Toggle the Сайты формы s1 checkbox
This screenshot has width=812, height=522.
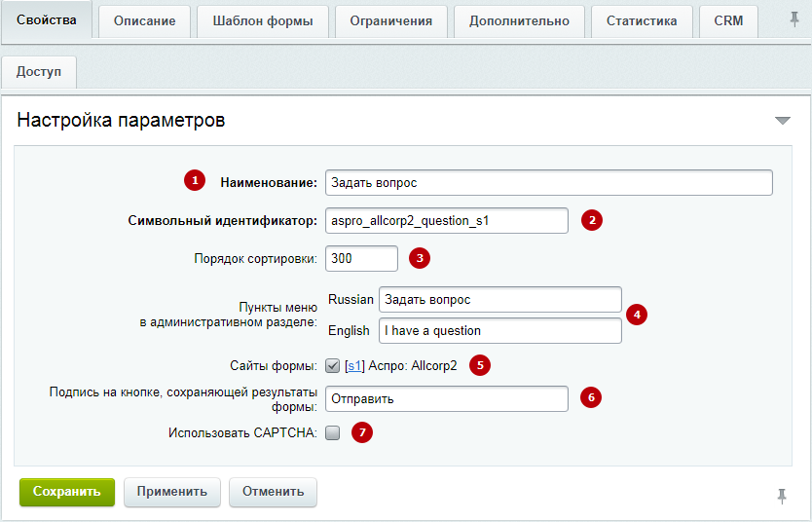tap(332, 365)
